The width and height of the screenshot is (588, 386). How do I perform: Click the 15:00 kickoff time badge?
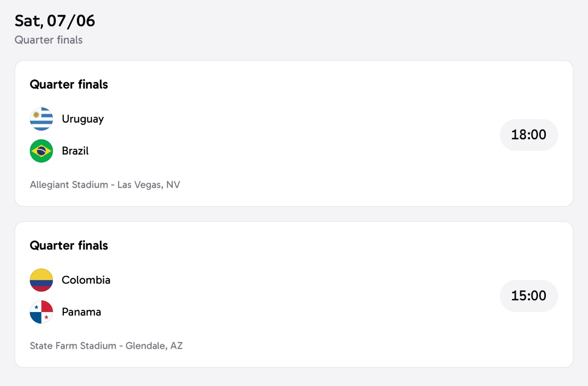[529, 296]
